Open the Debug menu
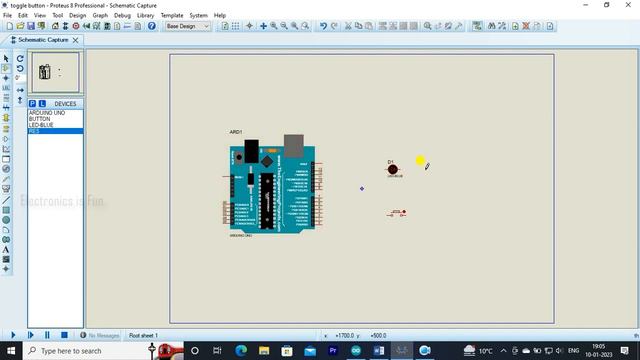640x360 pixels. pyautogui.click(x=122, y=16)
